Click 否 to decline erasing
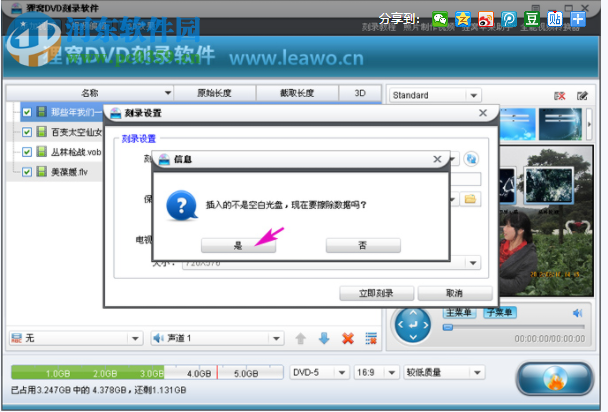The height and width of the screenshot is (412, 608). (x=363, y=245)
